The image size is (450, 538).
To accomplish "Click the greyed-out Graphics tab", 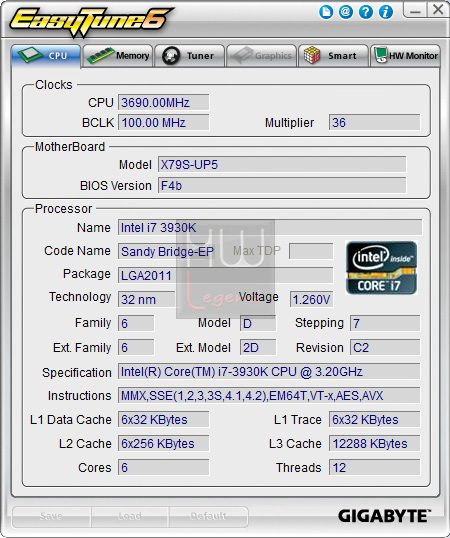I will point(261,56).
